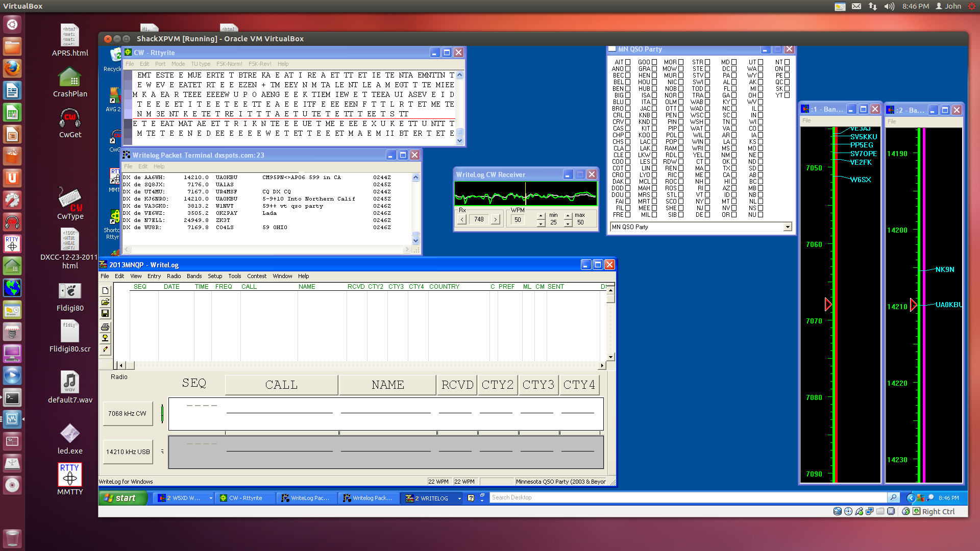
Task: Launch Firefox from the Ubuntu dock
Action: pyautogui.click(x=12, y=68)
